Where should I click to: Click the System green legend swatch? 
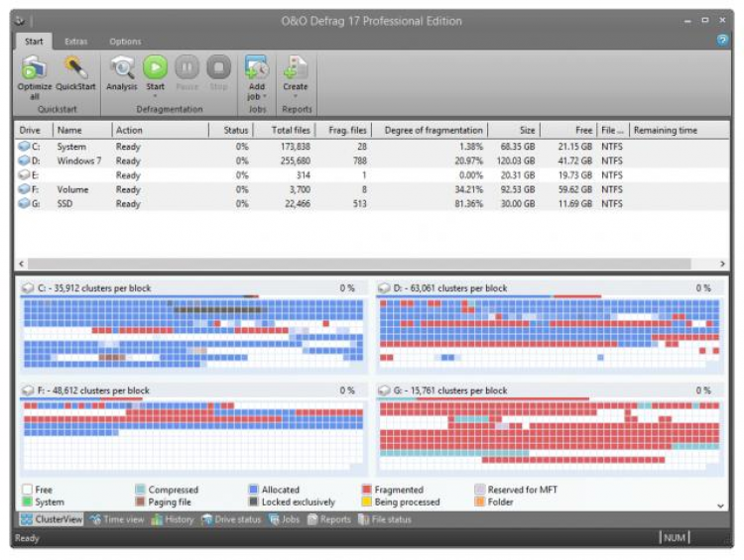pyautogui.click(x=27, y=502)
